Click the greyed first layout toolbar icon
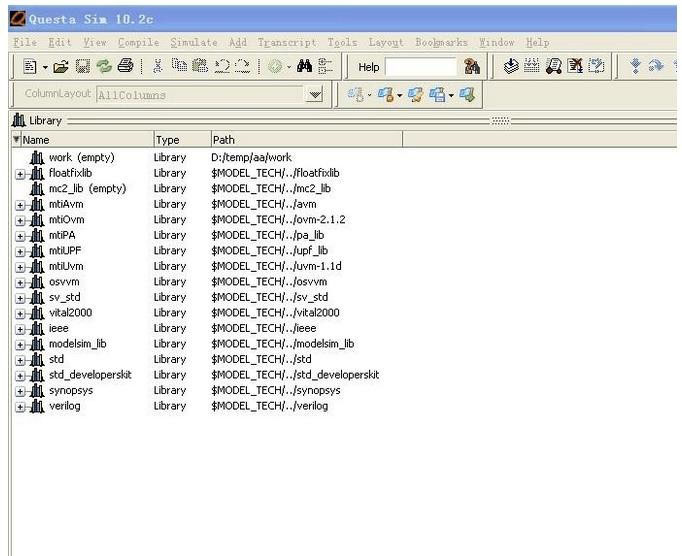The height and width of the screenshot is (556, 682). click(355, 94)
